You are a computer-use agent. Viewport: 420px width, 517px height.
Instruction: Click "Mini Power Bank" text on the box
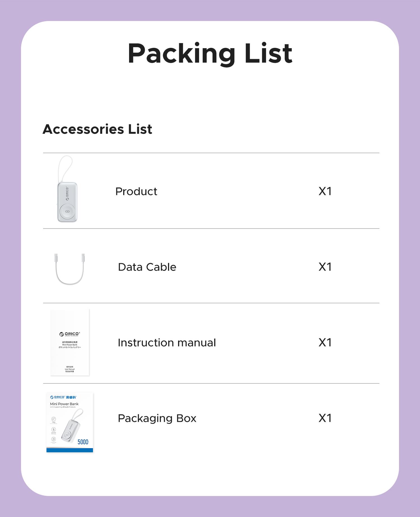tap(64, 404)
